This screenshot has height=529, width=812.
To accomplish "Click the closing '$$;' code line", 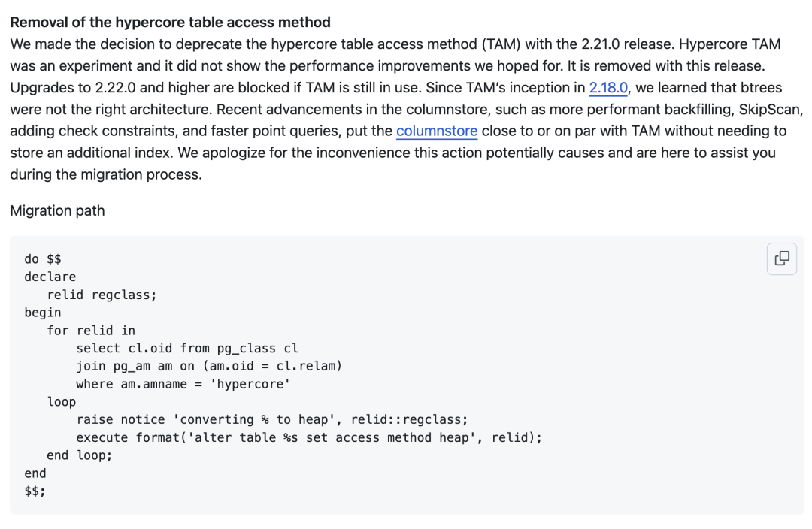I will (x=35, y=491).
